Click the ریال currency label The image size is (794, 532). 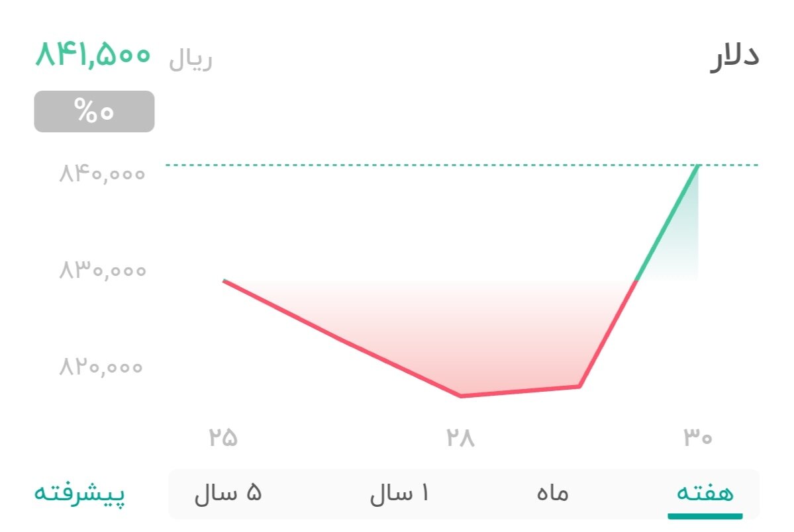[192, 60]
